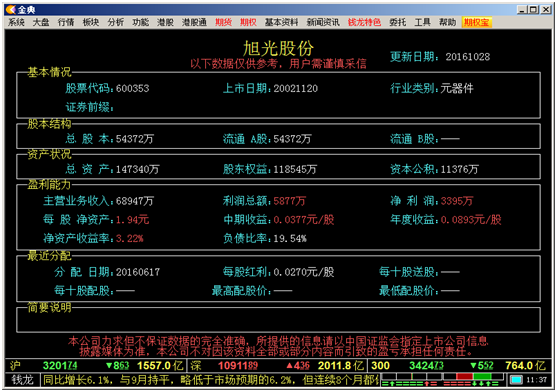Click the green down arrow beside 552
The image size is (557, 392).
coord(474,365)
